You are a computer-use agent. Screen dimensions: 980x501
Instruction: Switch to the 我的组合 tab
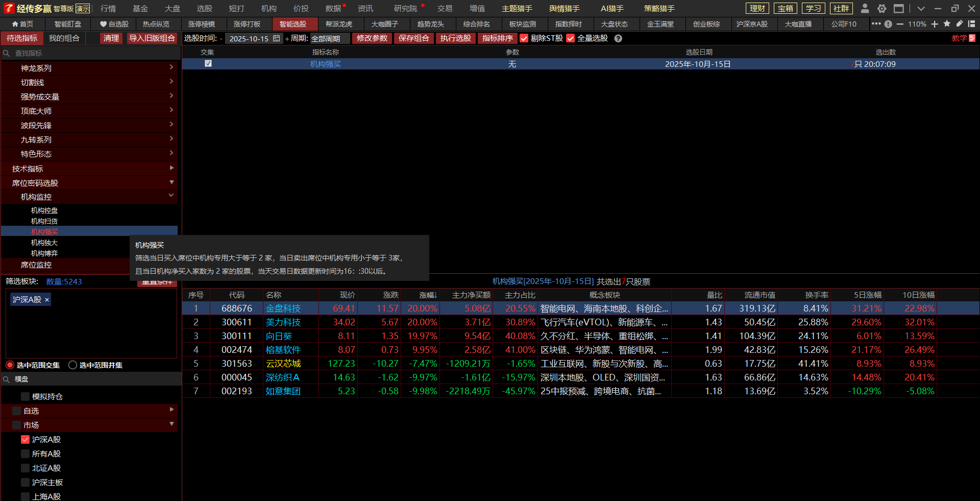point(64,38)
